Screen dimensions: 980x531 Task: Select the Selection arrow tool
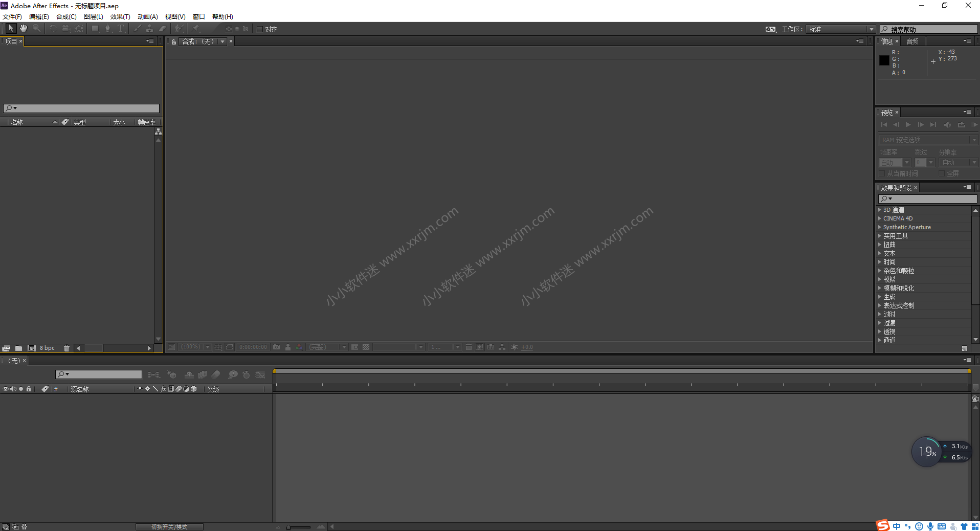click(x=11, y=29)
